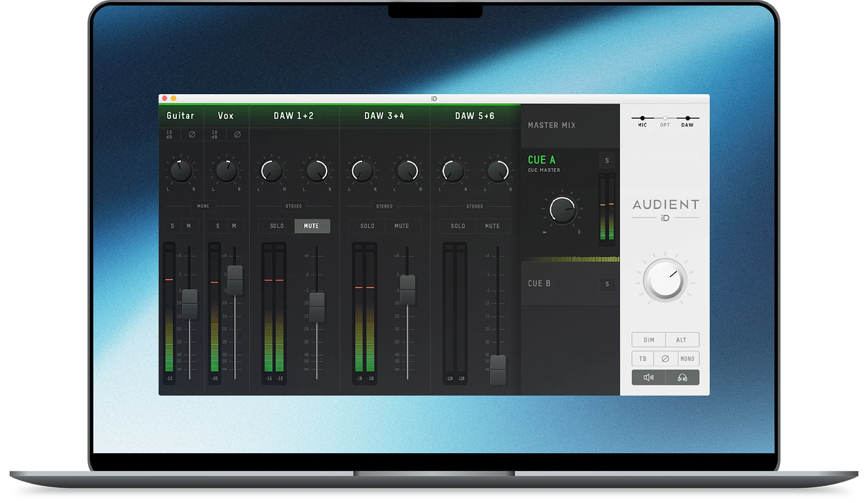Click the CUE A master level knob
Image resolution: width=868 pixels, height=503 pixels.
click(562, 210)
